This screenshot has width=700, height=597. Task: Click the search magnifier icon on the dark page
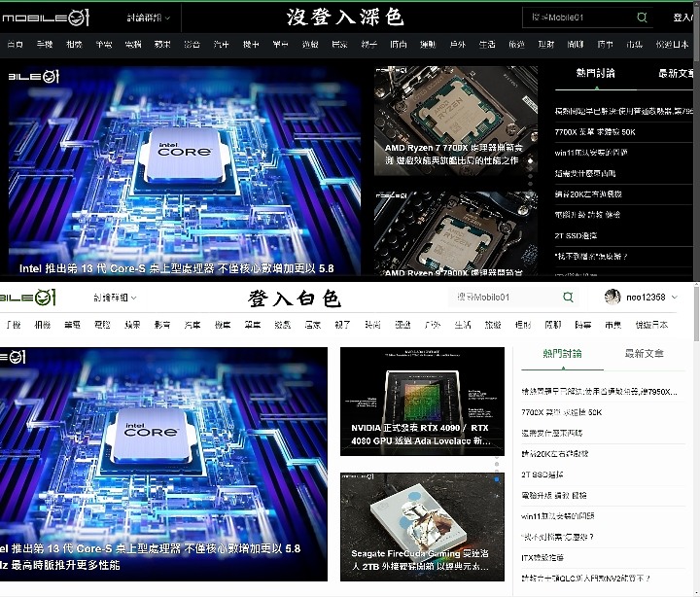point(642,18)
